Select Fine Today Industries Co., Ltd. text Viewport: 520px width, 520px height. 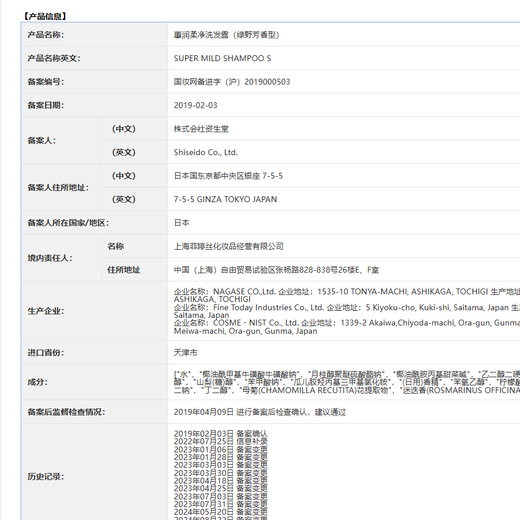(269, 307)
